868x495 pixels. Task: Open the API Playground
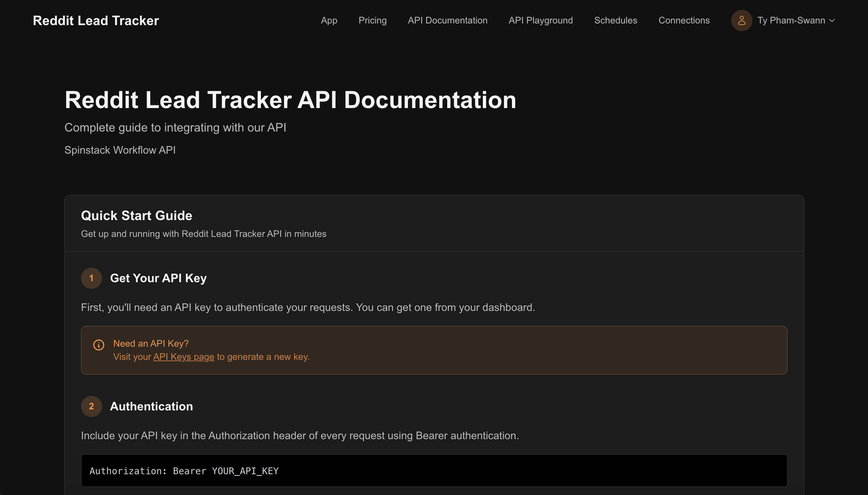click(x=540, y=20)
